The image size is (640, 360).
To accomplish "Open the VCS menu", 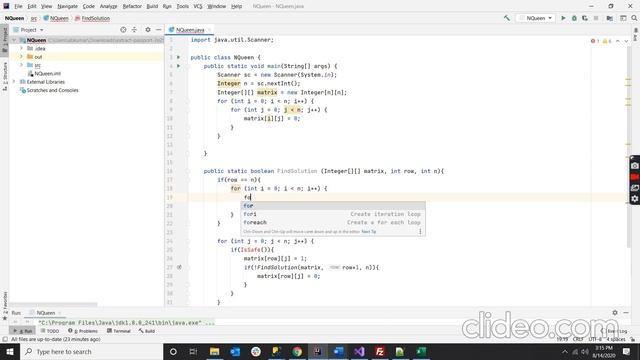I will [x=198, y=6].
